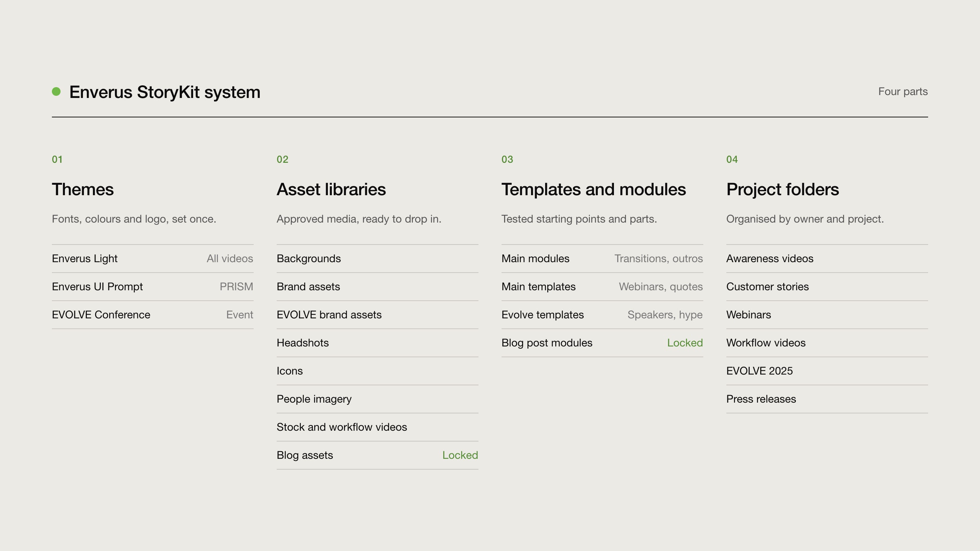980x551 pixels.
Task: Open the EVOLVE brand assets library
Action: (x=377, y=315)
